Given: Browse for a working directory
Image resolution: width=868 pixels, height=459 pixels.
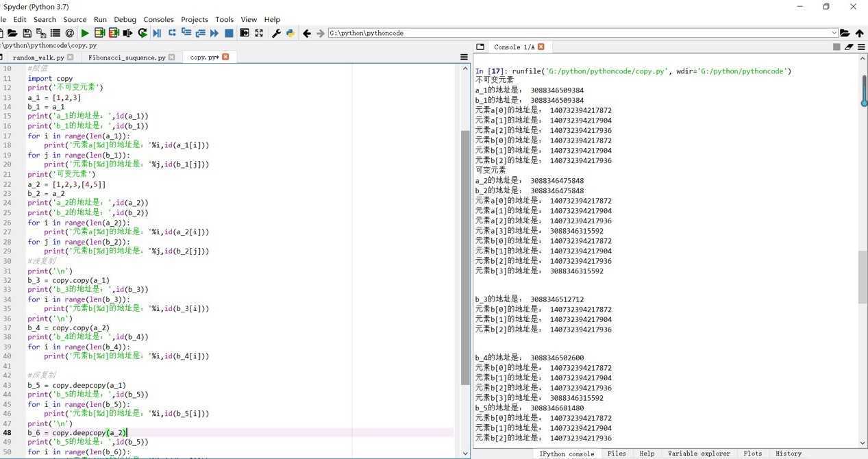Looking at the screenshot, I should 845,33.
